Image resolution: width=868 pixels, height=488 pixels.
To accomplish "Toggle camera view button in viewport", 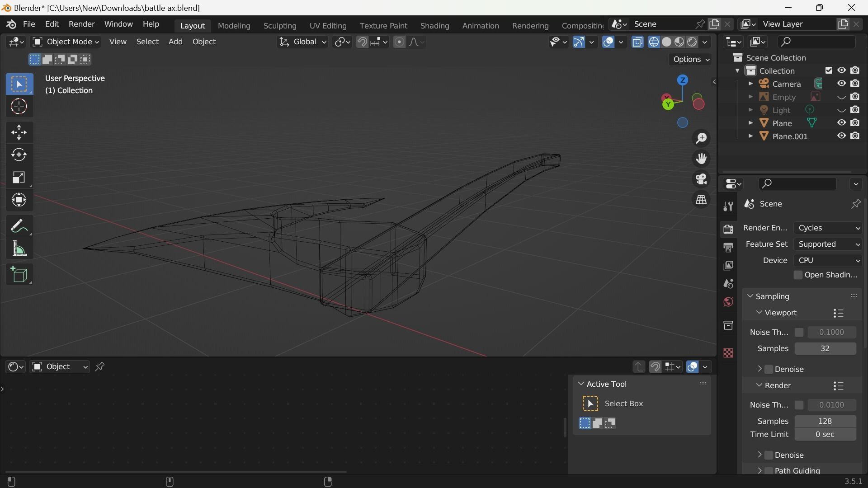I will [701, 179].
